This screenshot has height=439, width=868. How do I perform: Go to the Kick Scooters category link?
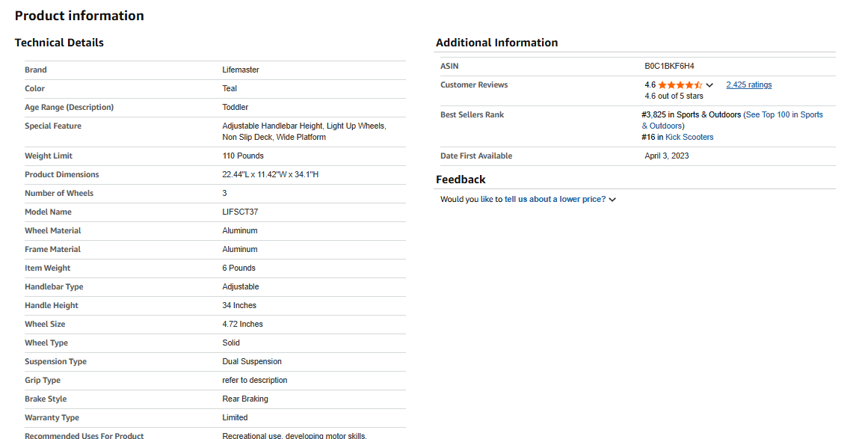click(x=689, y=138)
